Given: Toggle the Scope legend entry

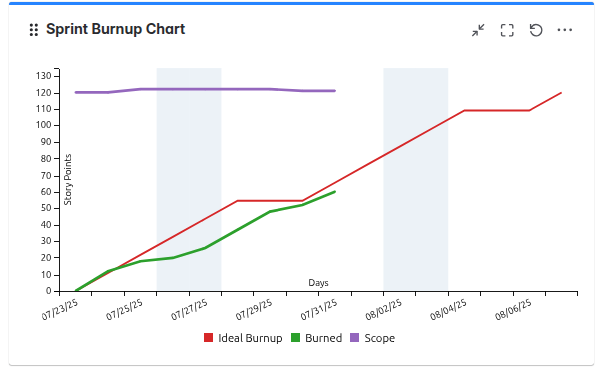Looking at the screenshot, I should (x=373, y=338).
